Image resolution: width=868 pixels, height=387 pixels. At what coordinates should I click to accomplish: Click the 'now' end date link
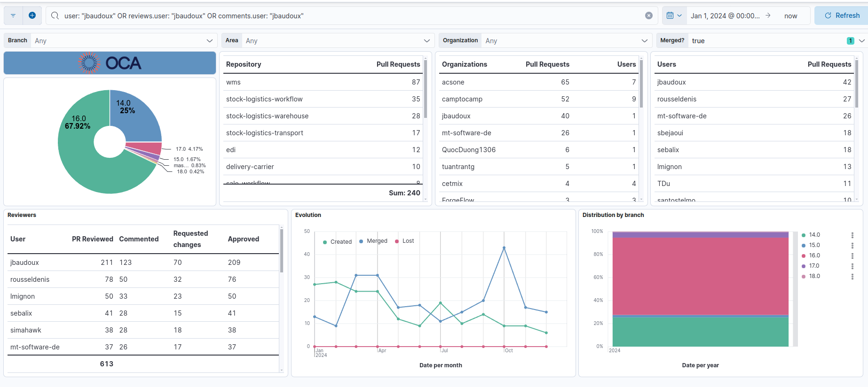click(790, 16)
